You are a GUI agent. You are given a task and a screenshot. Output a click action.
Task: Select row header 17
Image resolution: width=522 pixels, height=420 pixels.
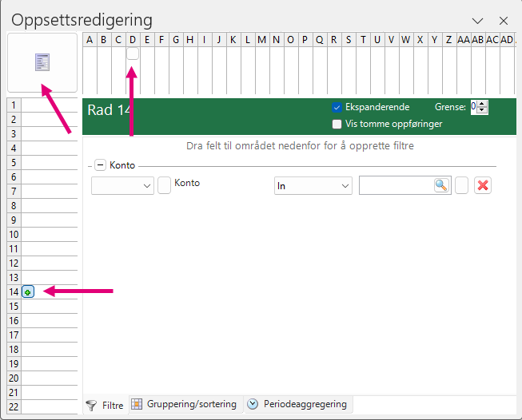tap(14, 335)
